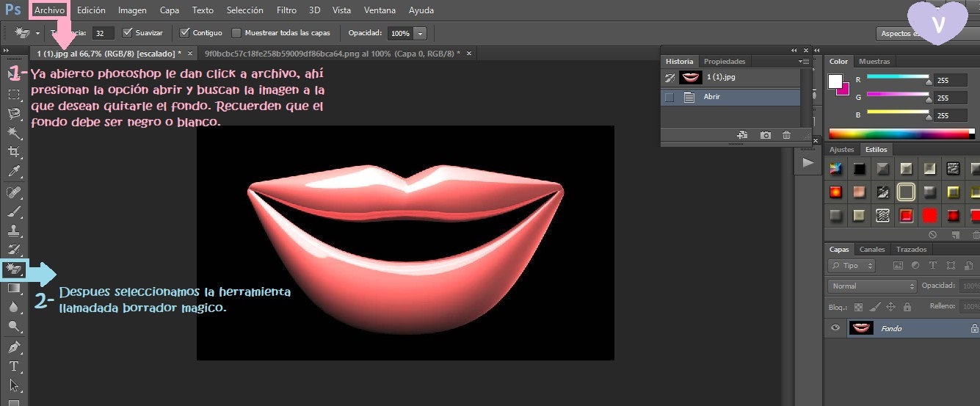Click the camera snapshot icon in Historia panel

point(765,135)
